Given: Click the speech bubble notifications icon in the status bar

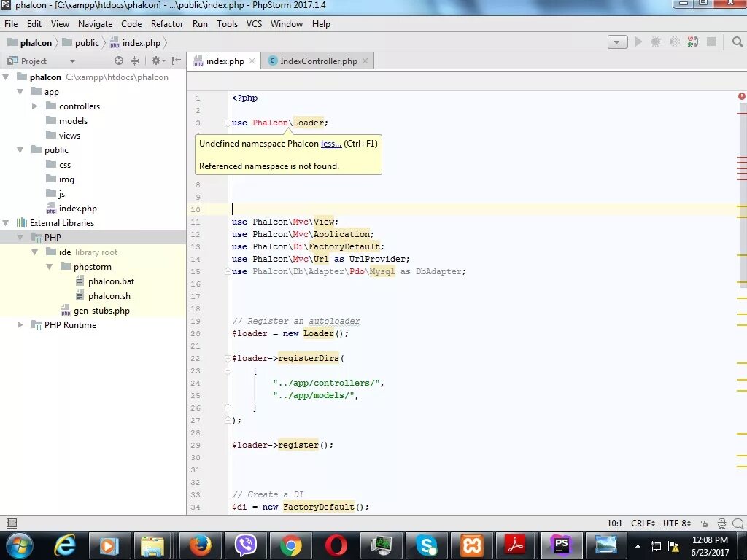Looking at the screenshot, I should click(739, 524).
